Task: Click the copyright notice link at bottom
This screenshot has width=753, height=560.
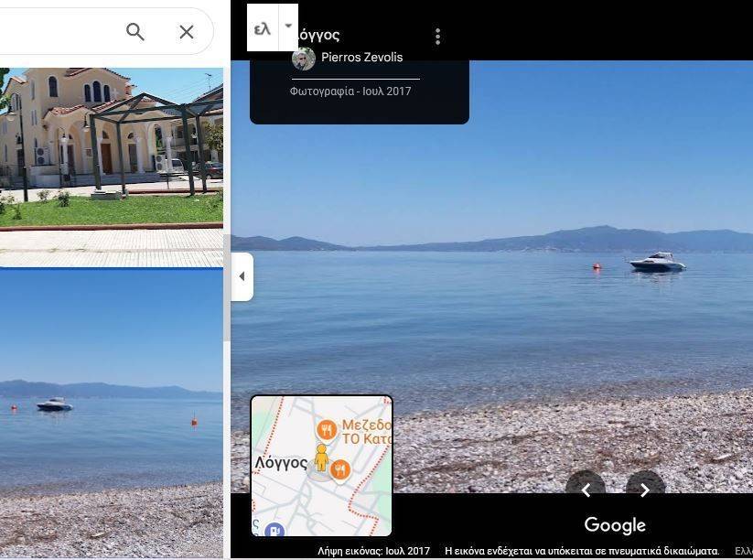Action: point(582,551)
